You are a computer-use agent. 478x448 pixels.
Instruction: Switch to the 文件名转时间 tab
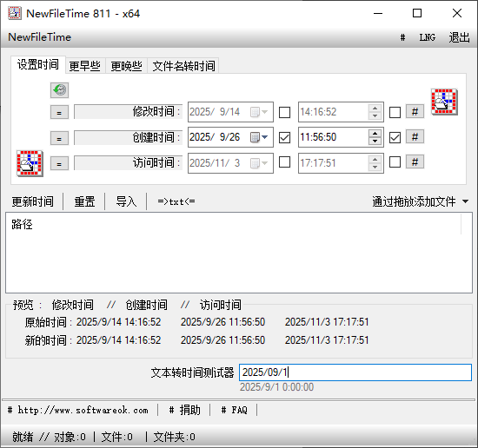pos(183,66)
